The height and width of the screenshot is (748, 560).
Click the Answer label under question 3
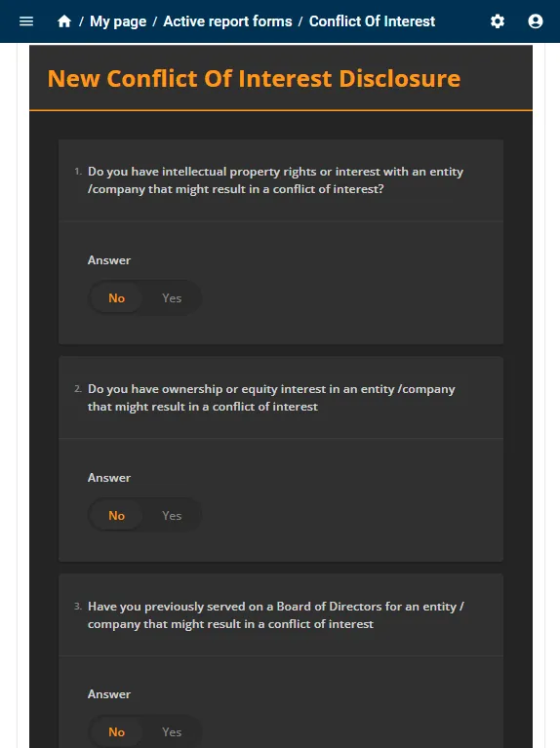pos(109,694)
